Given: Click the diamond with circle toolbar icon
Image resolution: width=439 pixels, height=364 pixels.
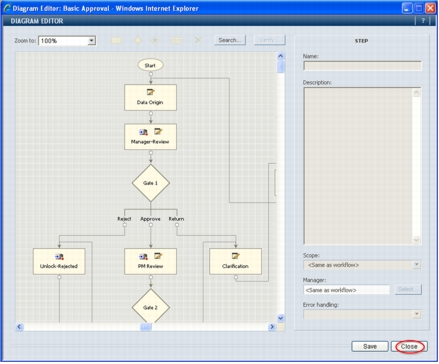Looking at the screenshot, I should pos(155,41).
